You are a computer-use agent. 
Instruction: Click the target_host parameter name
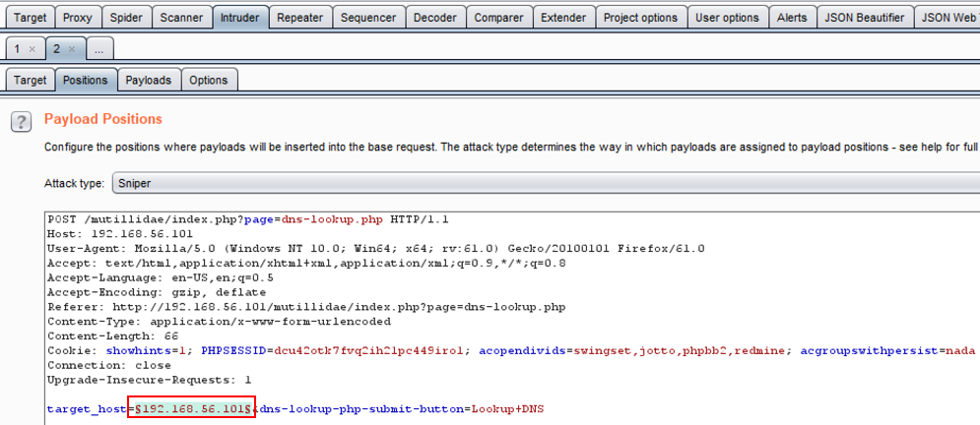pos(87,409)
